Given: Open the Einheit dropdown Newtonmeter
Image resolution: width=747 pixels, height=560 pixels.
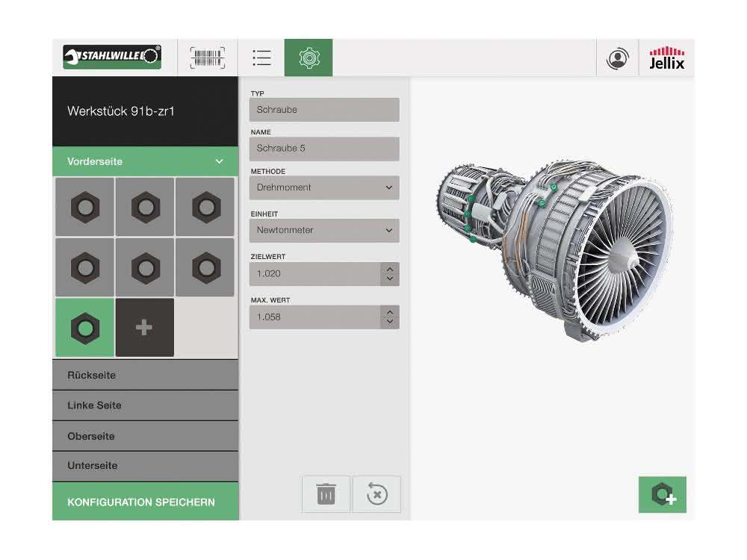Looking at the screenshot, I should click(324, 231).
